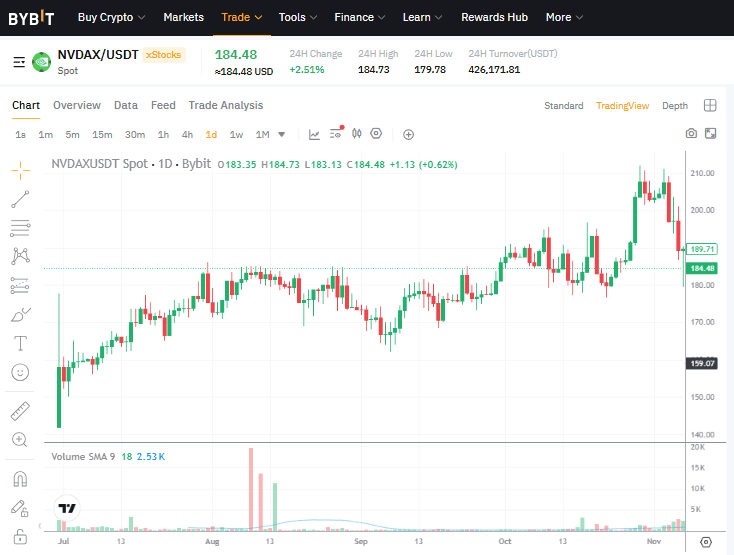
Task: Set timeframe to 1h
Action: click(163, 135)
